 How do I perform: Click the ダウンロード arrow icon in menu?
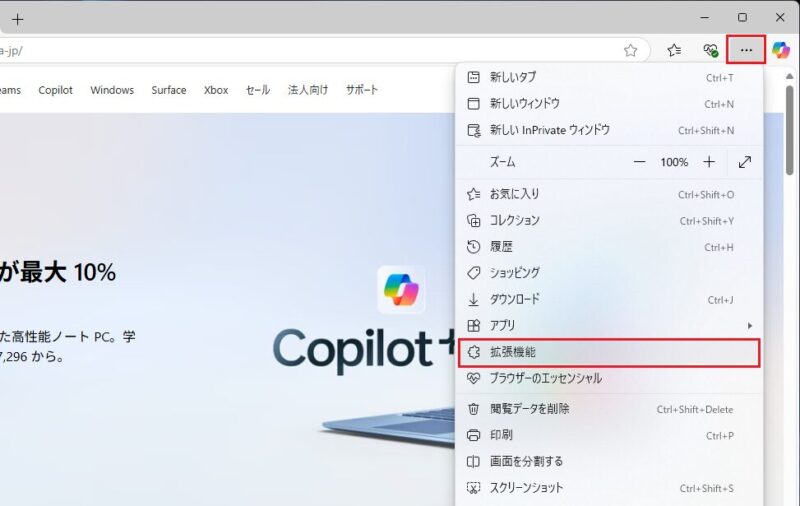pyautogui.click(x=473, y=299)
